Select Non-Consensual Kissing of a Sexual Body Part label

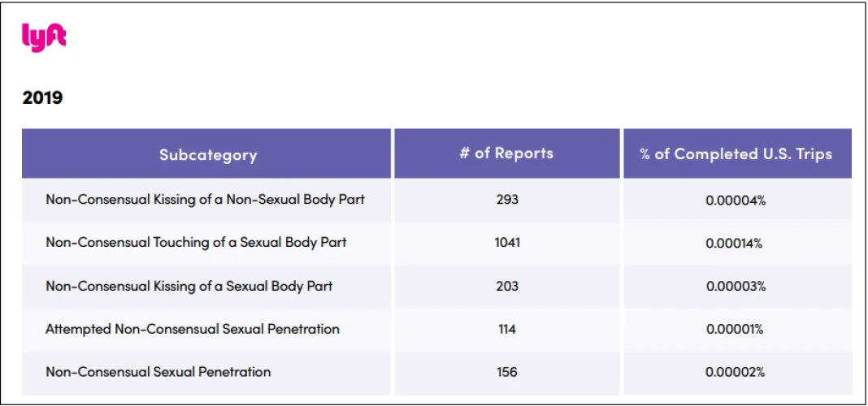coord(189,286)
